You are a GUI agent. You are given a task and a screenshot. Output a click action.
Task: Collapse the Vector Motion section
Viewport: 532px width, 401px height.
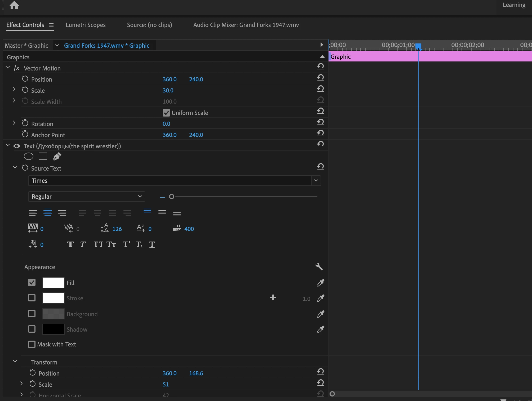coord(8,68)
